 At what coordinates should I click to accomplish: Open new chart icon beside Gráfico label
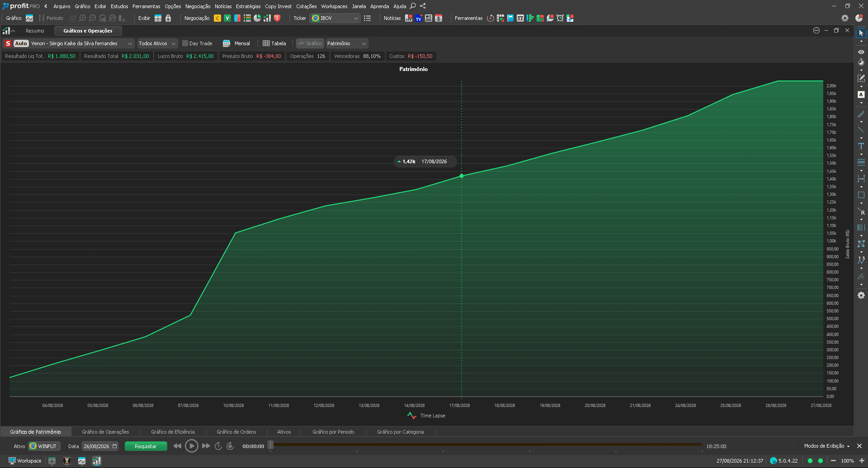pos(29,18)
